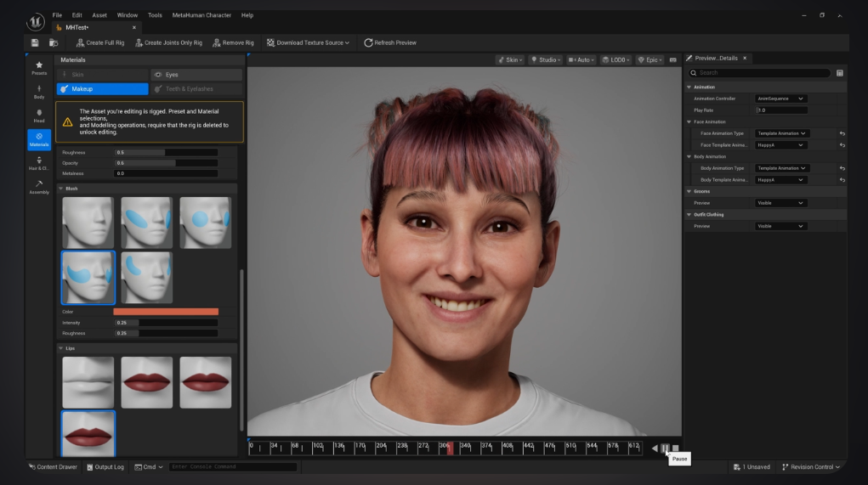Click the Opacity slider
This screenshot has width=868, height=485.
[166, 163]
